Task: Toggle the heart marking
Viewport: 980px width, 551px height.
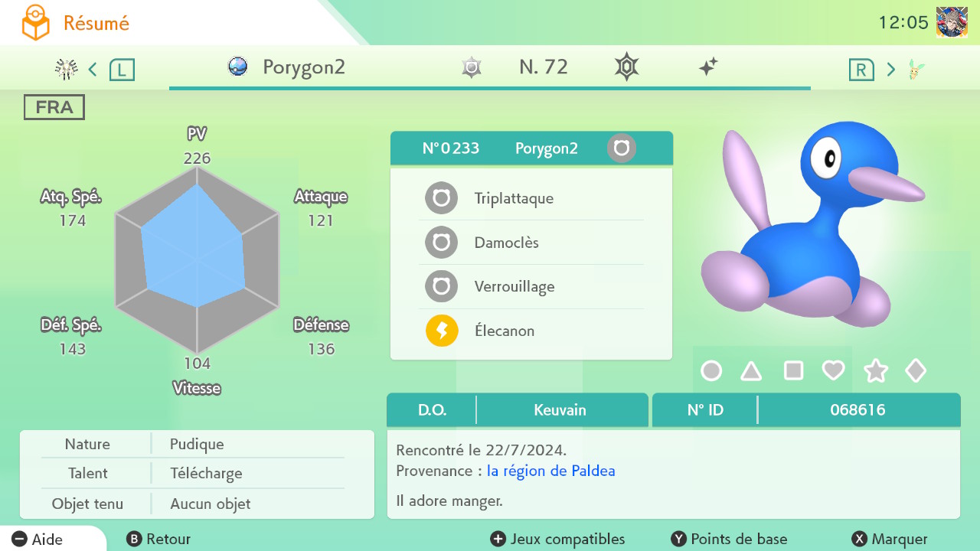Action: coord(833,371)
